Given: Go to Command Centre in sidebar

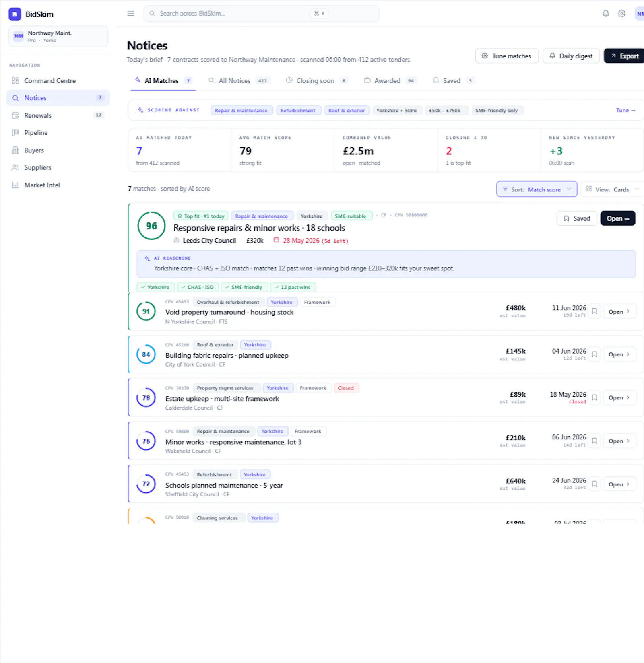Looking at the screenshot, I should [x=58, y=81].
